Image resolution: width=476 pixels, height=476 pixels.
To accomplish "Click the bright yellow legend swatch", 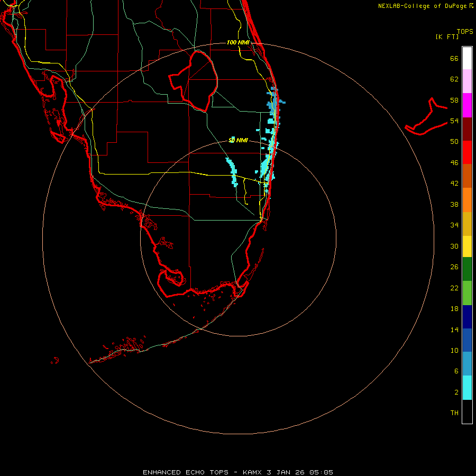I will click(467, 246).
